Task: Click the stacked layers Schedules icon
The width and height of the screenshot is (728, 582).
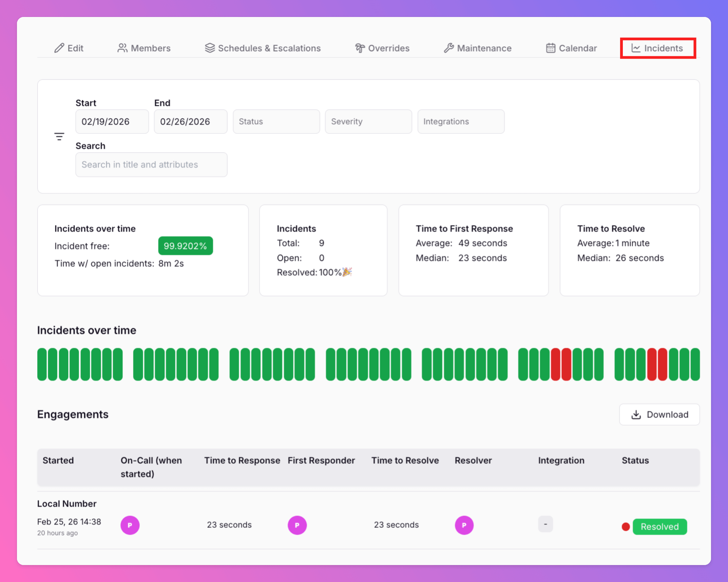Action: click(x=210, y=48)
